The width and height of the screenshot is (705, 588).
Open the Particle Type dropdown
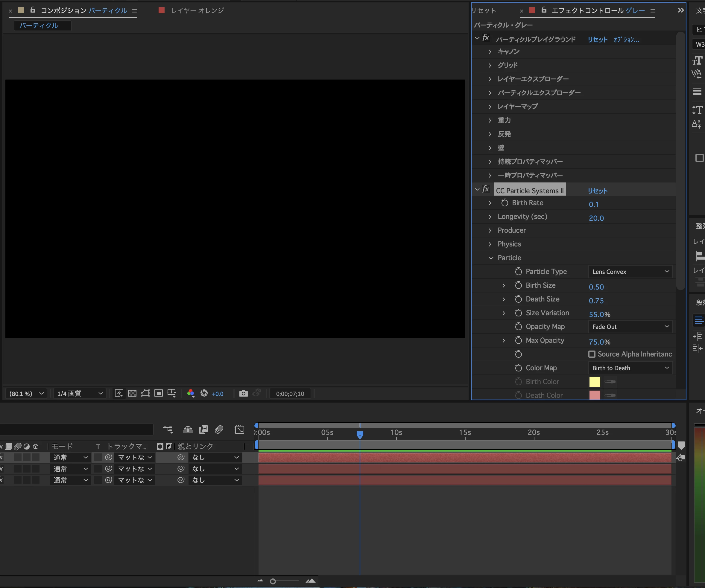(630, 272)
